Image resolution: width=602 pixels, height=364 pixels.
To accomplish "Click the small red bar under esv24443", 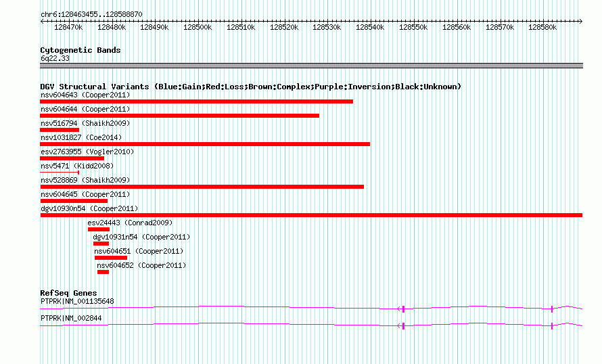I will pos(99,229).
